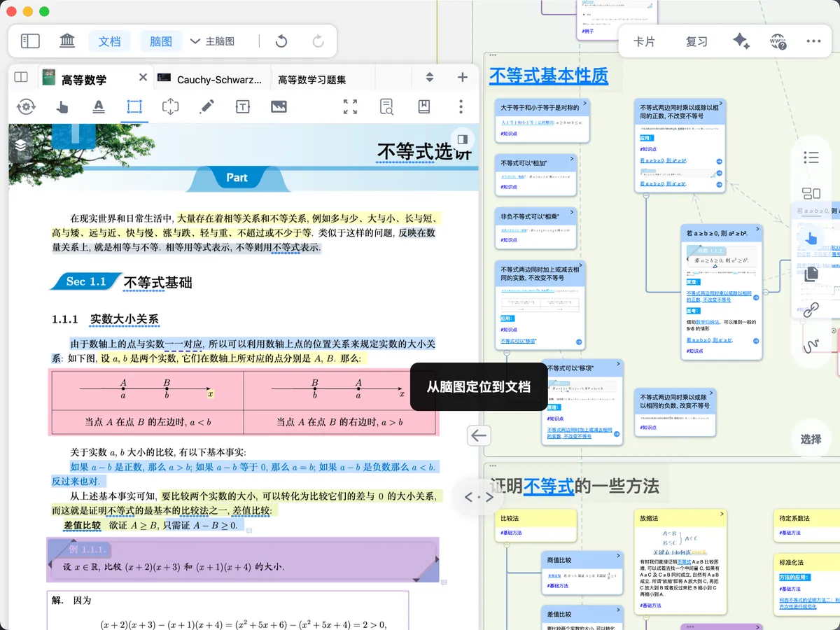This screenshot has height=630, width=840.
Task: Select the rectangle excerpt tool
Action: 134,106
